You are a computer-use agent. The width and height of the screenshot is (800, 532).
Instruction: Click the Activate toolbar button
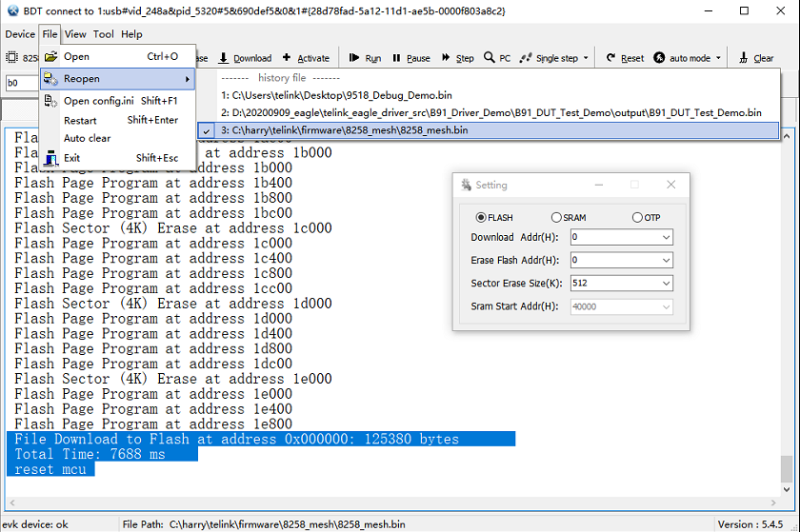306,58
